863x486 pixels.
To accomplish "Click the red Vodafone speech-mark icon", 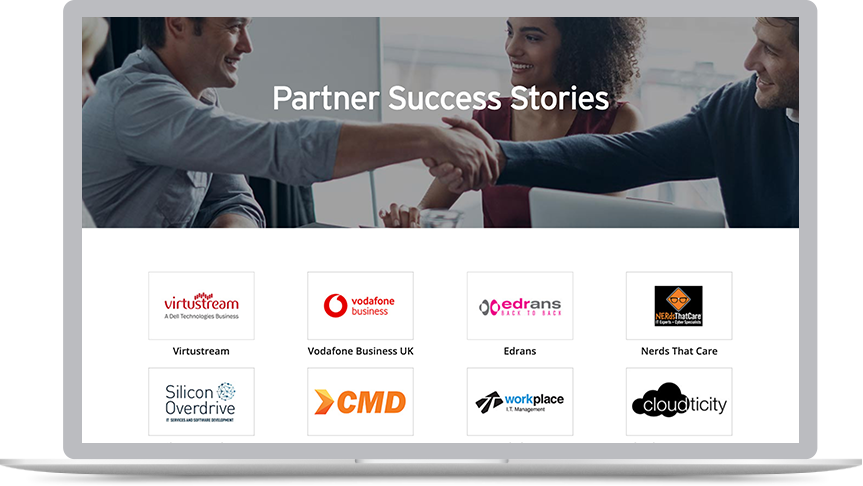I will (335, 305).
